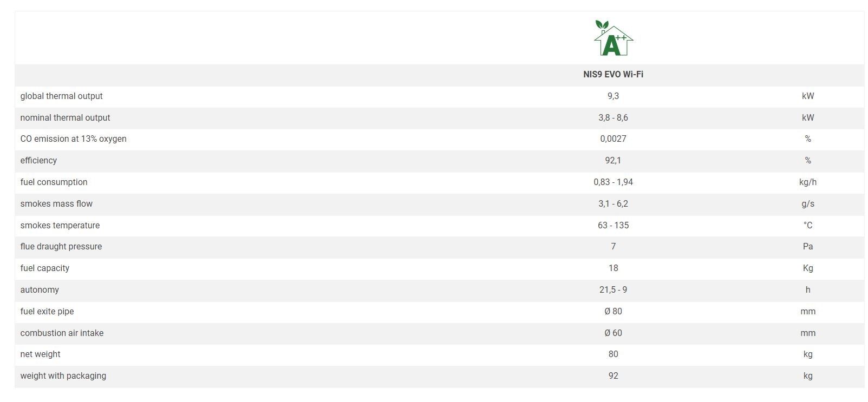The image size is (868, 402).
Task: Click the weight with packaging value 92
Action: pos(613,376)
